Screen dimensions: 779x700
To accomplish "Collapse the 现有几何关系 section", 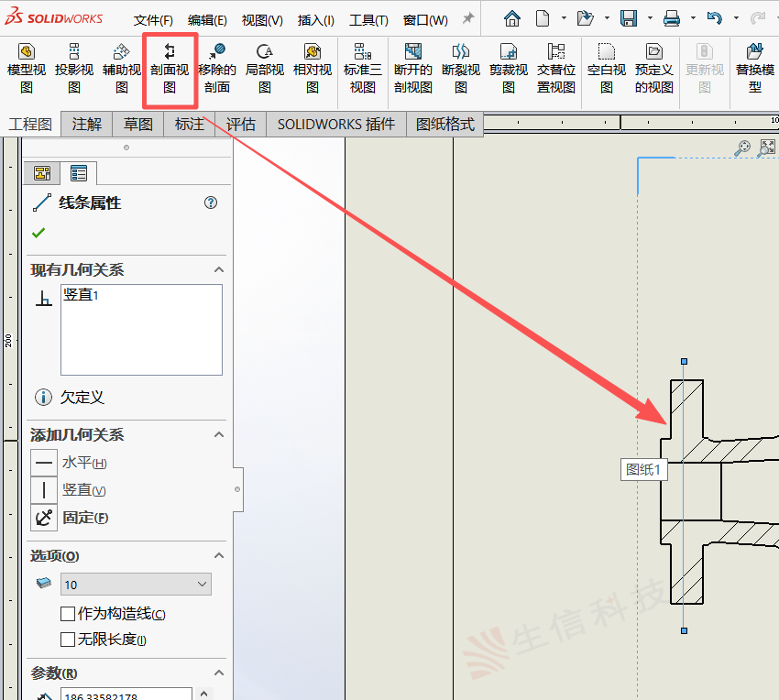I will [x=219, y=269].
